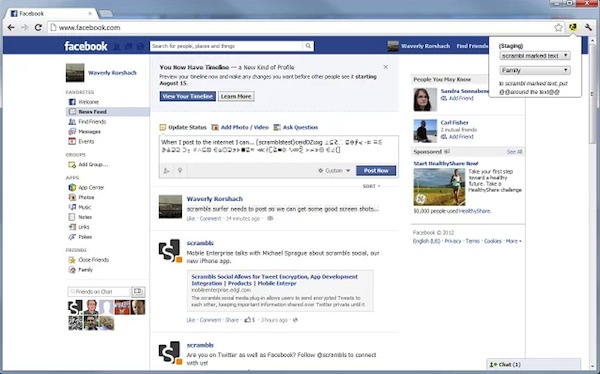Open the Family group dropdown in scrambls popup
Image resolution: width=600 pixels, height=374 pixels.
click(x=535, y=70)
